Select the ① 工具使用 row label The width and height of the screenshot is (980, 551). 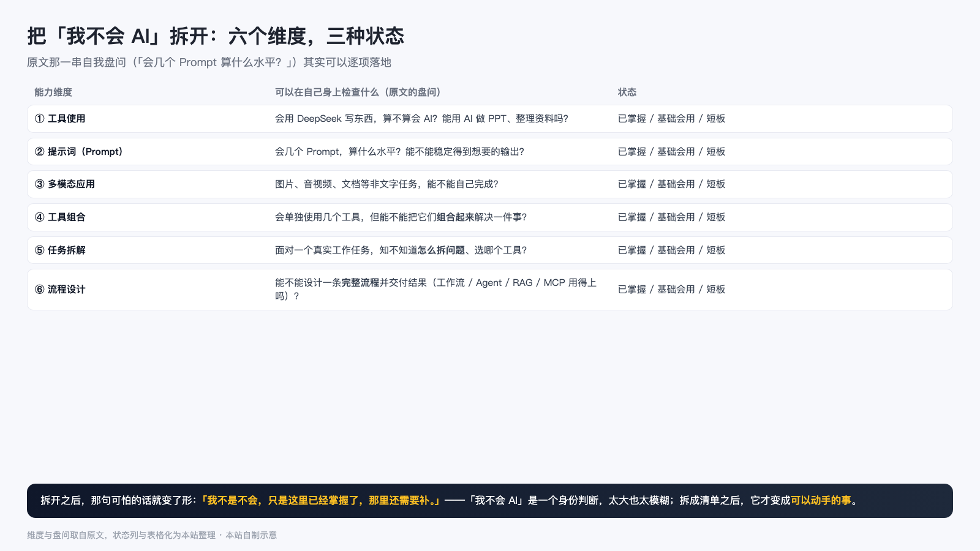(60, 119)
